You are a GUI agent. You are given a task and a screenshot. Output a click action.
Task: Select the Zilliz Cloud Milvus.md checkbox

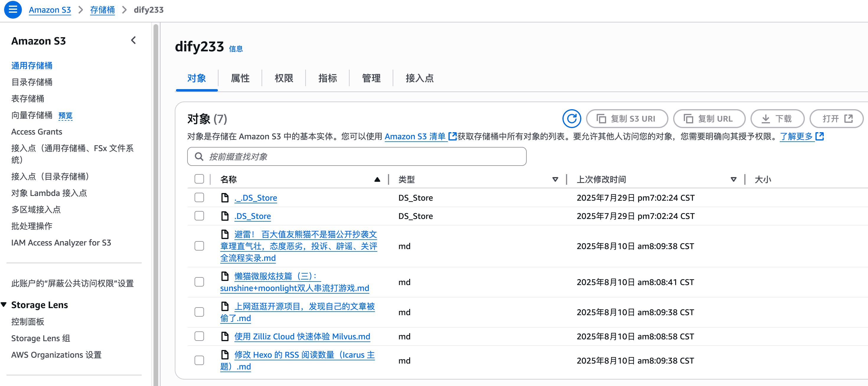pyautogui.click(x=199, y=336)
